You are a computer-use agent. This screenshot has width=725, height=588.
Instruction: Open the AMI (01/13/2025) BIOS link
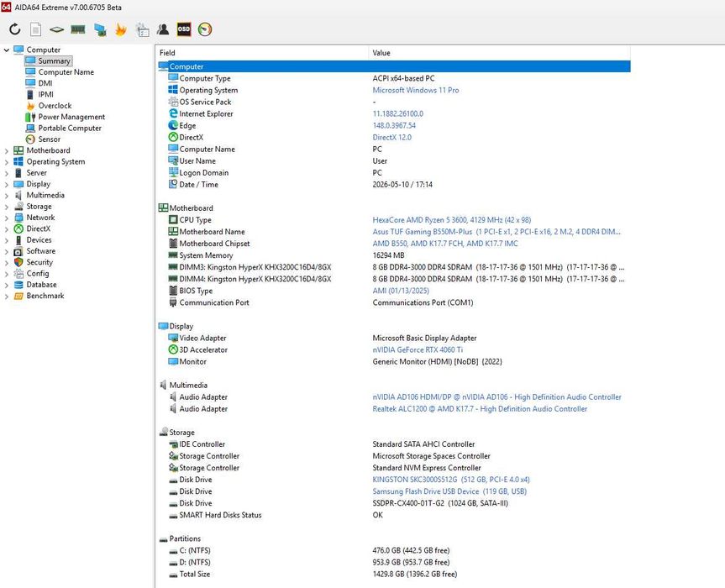401,291
